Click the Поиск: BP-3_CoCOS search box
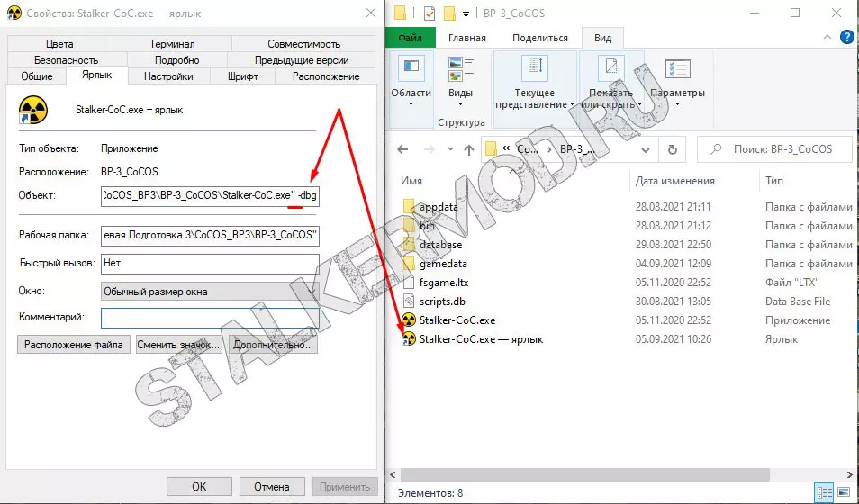This screenshot has width=859, height=504. point(776,149)
